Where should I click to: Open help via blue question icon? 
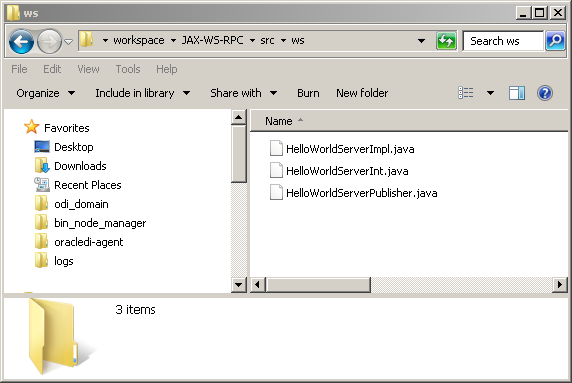pos(545,93)
